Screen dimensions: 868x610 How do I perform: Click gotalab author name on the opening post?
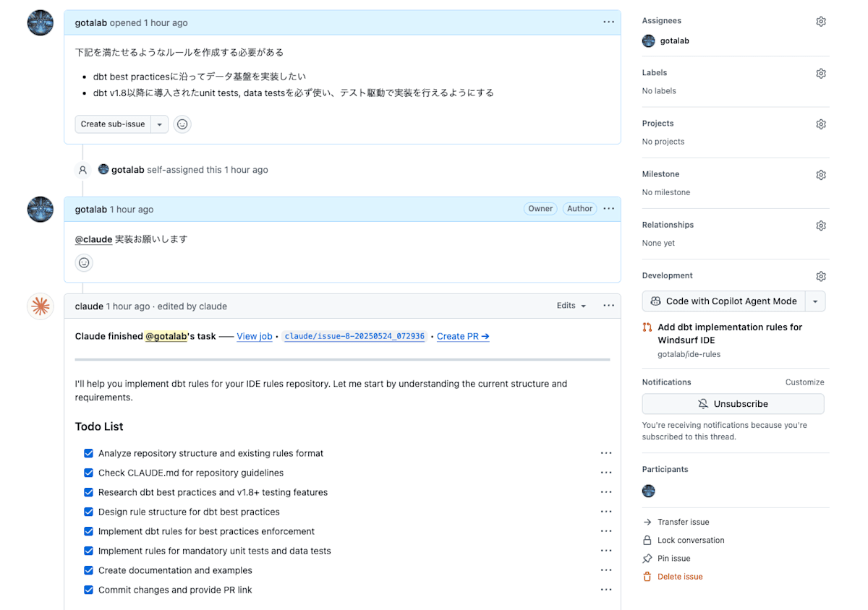tap(91, 23)
